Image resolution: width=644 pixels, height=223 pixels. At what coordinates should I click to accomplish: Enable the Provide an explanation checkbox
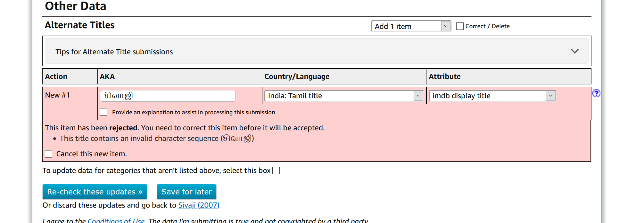point(104,112)
